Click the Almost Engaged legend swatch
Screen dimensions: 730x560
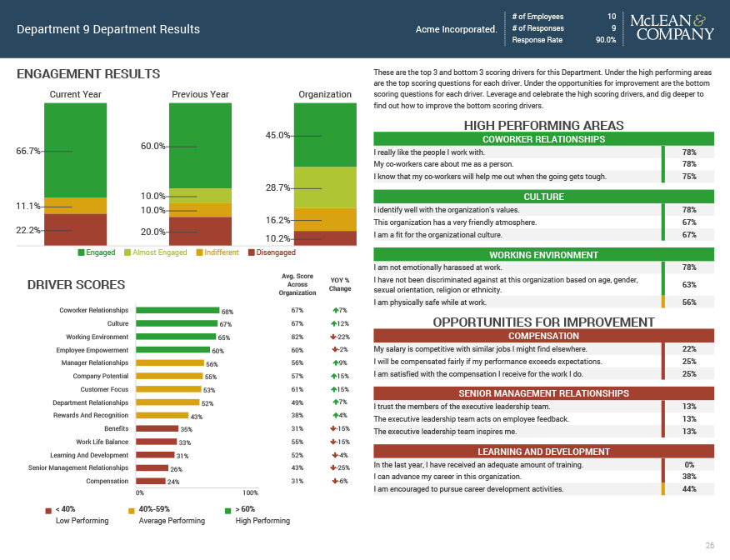point(127,252)
